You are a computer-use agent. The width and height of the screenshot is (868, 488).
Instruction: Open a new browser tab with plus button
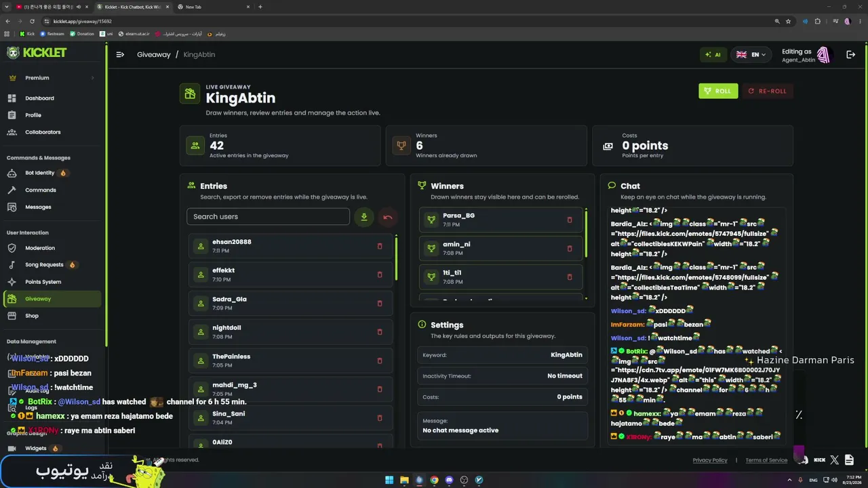(x=260, y=7)
